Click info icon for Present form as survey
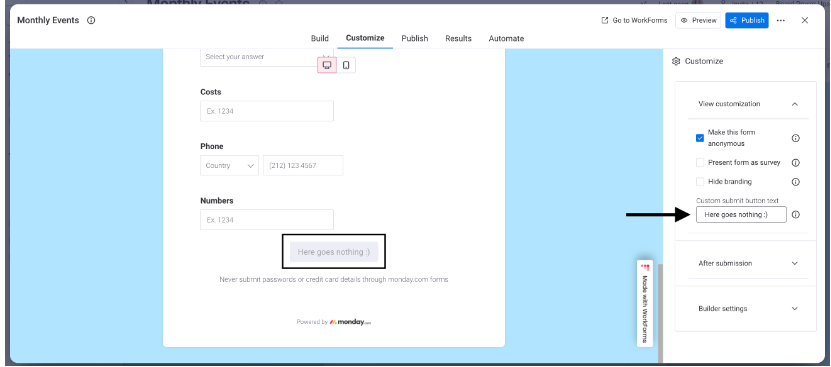Viewport: 831px width, 367px height. click(x=795, y=163)
